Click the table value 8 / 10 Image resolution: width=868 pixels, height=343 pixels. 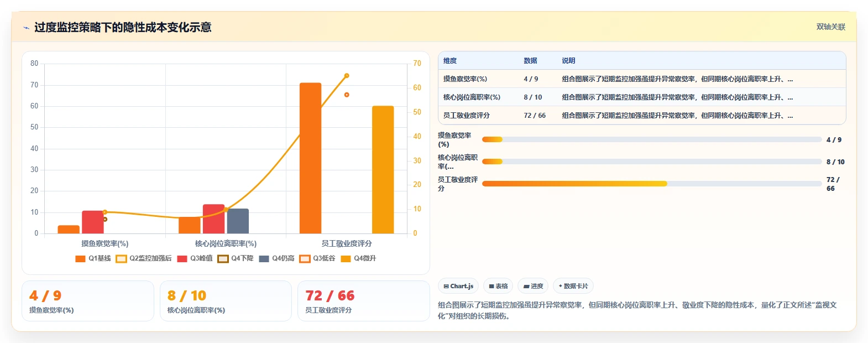533,97
